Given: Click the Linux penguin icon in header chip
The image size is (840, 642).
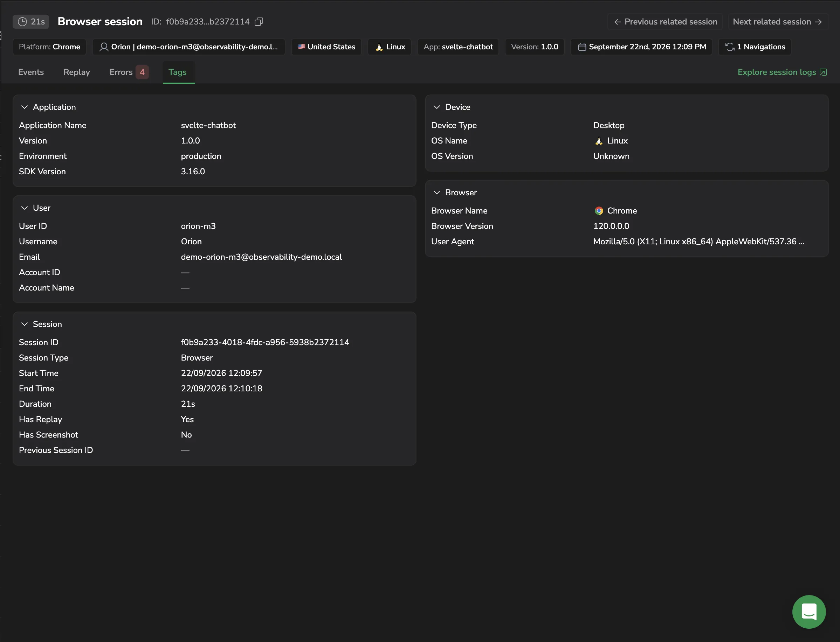Looking at the screenshot, I should coord(379,47).
